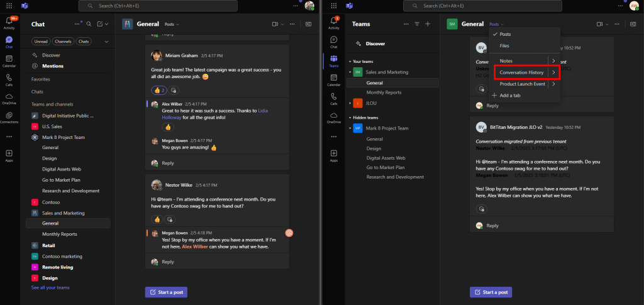The height and width of the screenshot is (305, 644).
Task: Open Activity in left Teams window rail
Action: 9,23
